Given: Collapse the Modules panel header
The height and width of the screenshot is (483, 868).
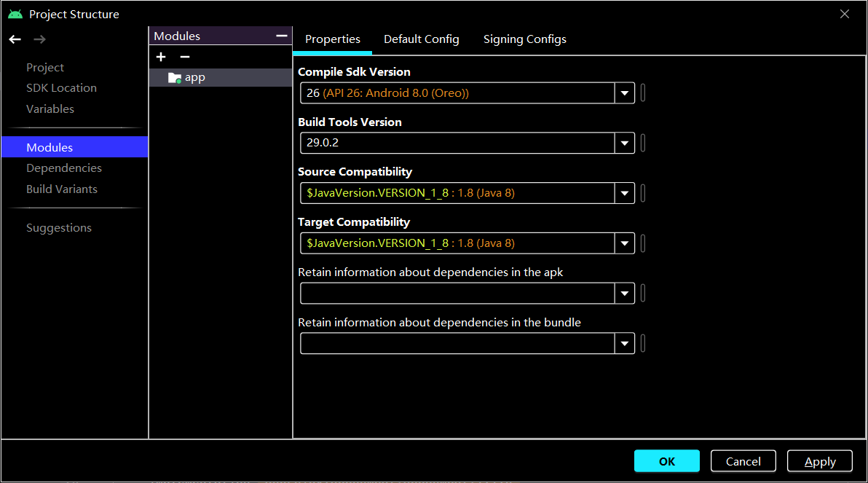Looking at the screenshot, I should tap(282, 36).
